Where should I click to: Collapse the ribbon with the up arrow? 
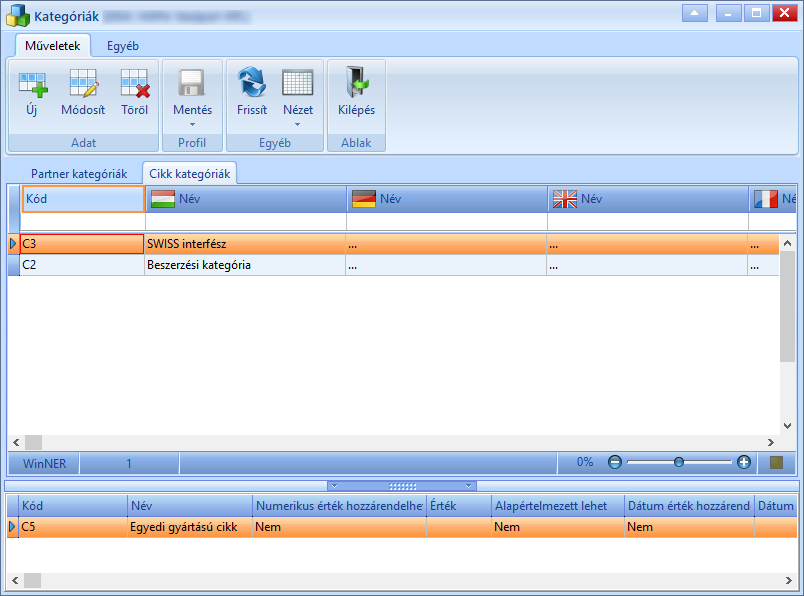click(695, 13)
